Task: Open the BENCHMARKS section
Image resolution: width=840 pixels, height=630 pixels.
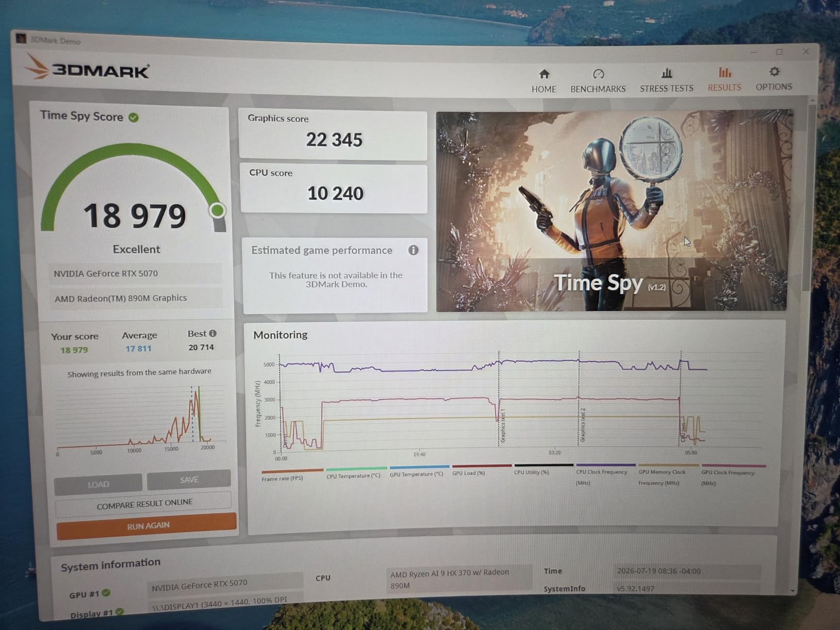Action: (598, 81)
